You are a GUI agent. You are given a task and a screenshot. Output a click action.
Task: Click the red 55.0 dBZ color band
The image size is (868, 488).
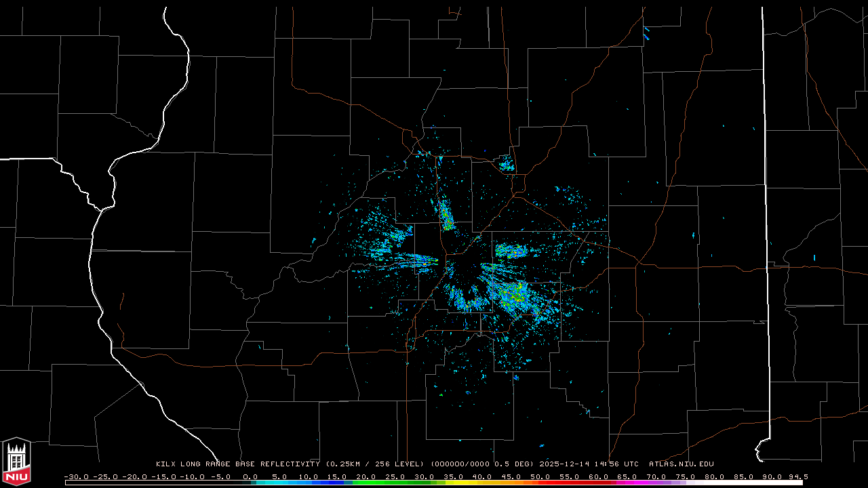coord(569,483)
